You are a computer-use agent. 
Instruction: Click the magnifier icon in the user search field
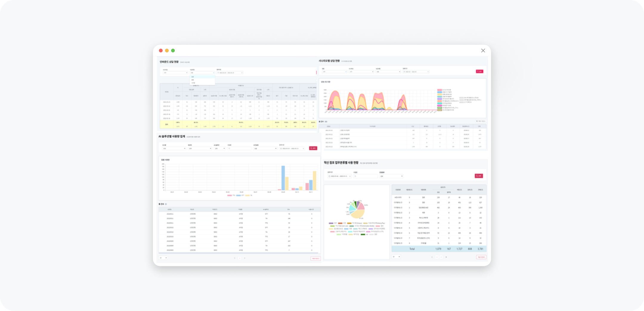click(229, 148)
